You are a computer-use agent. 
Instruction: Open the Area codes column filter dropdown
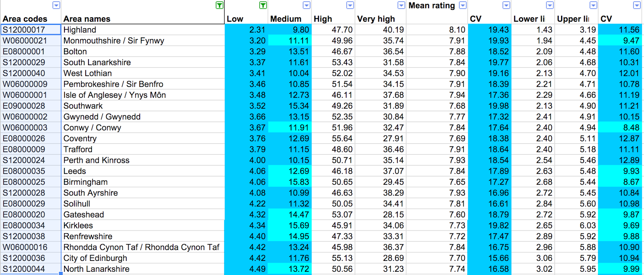click(x=56, y=5)
